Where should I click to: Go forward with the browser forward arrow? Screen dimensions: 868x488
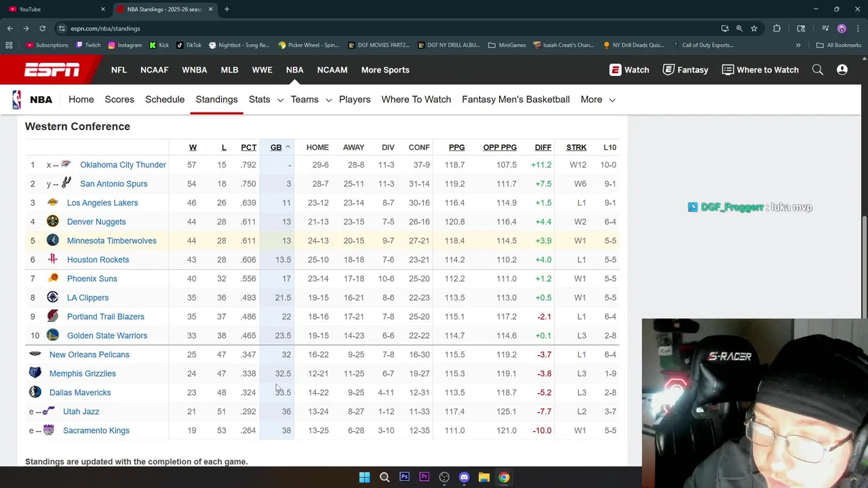tap(26, 28)
